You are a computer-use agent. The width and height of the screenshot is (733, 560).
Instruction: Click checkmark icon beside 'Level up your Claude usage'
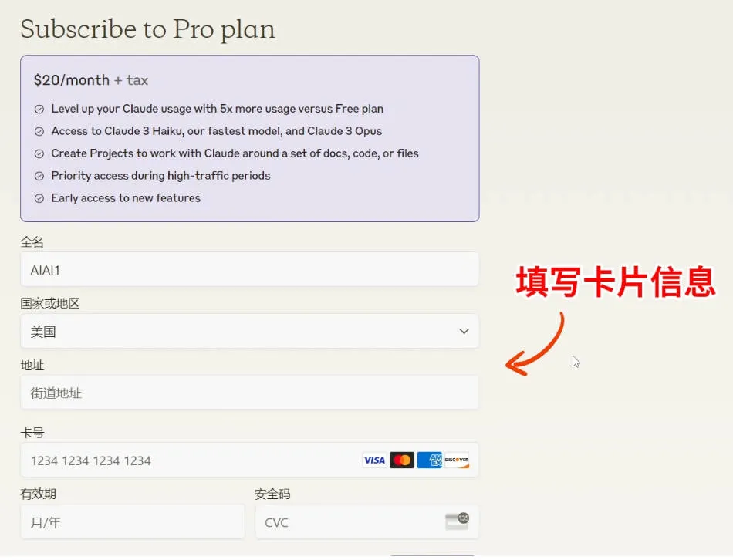(39, 109)
